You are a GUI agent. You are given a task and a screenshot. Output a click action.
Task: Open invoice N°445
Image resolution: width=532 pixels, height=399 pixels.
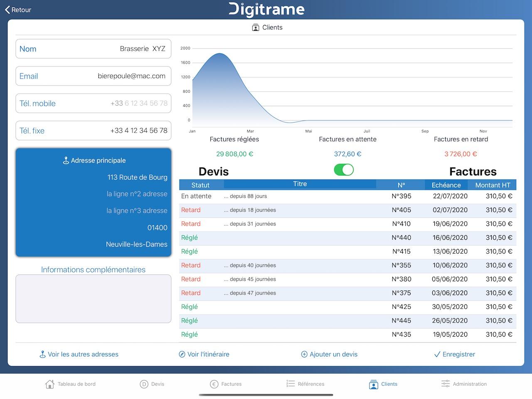348,321
